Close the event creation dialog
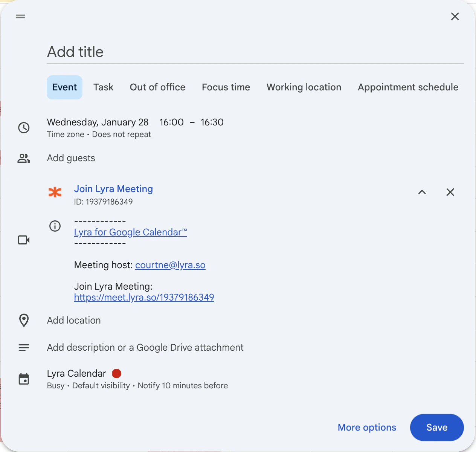 [455, 16]
